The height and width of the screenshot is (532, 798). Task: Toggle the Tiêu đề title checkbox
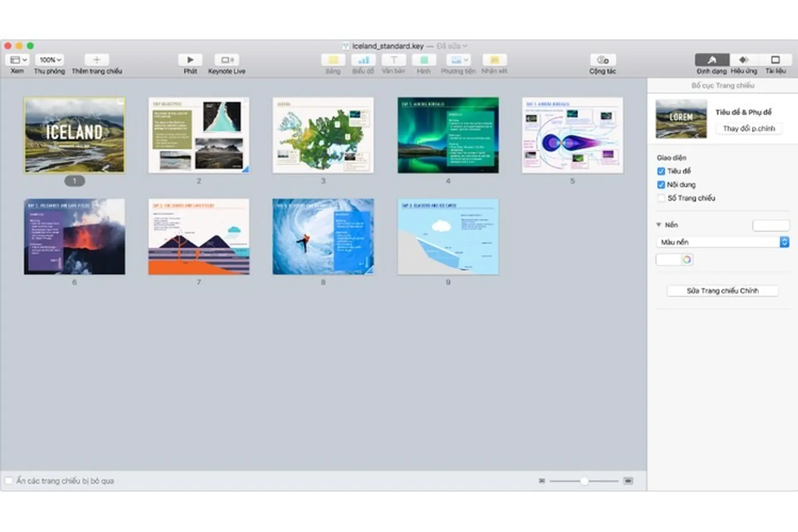661,171
